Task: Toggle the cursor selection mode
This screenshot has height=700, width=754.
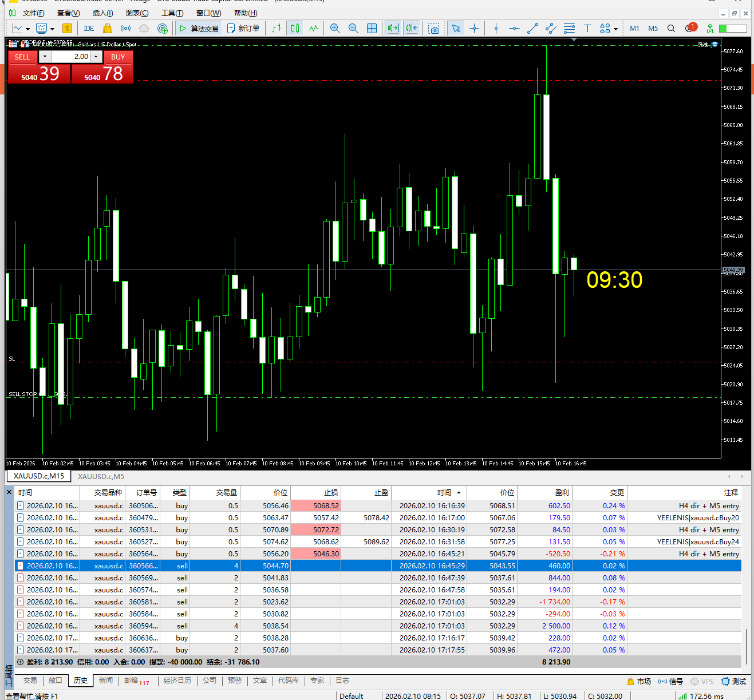Action: tap(456, 28)
